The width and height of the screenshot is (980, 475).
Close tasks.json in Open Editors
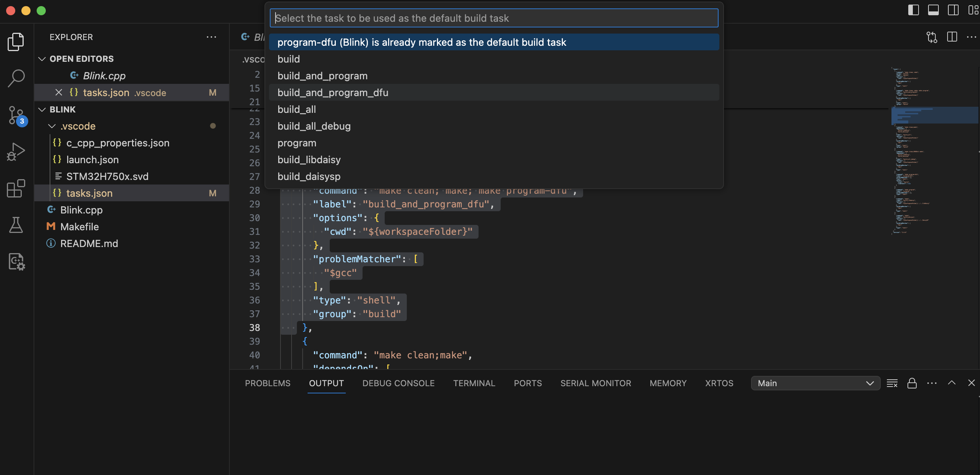(x=59, y=93)
